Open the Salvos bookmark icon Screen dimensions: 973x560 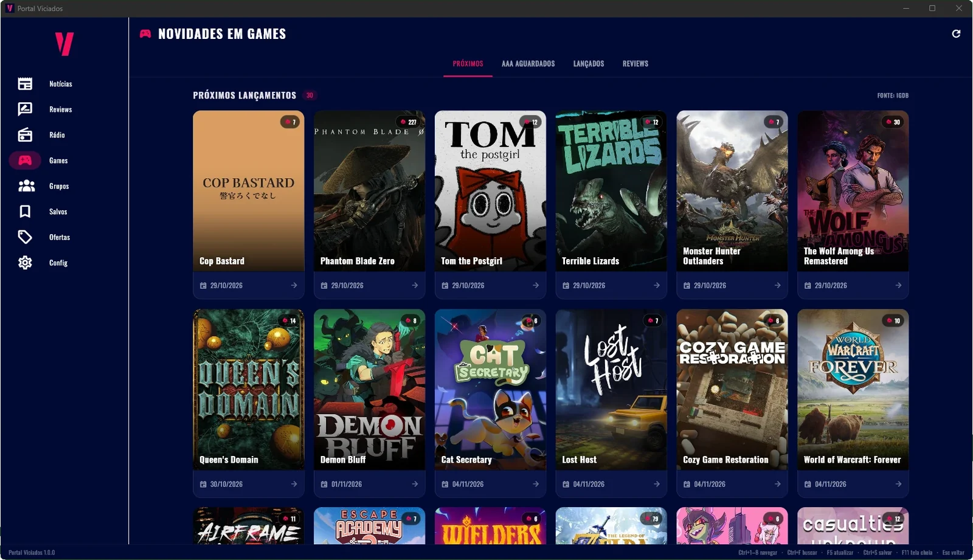pyautogui.click(x=25, y=212)
